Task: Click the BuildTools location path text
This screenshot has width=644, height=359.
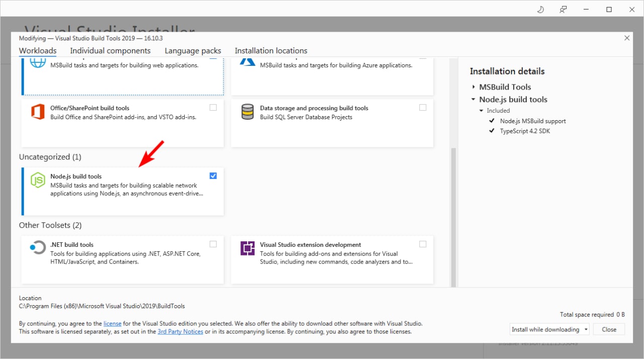Action: [x=102, y=306]
